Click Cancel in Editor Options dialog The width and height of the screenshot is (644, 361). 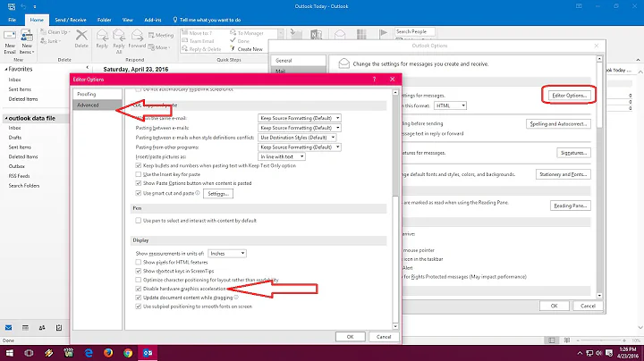[384, 337]
